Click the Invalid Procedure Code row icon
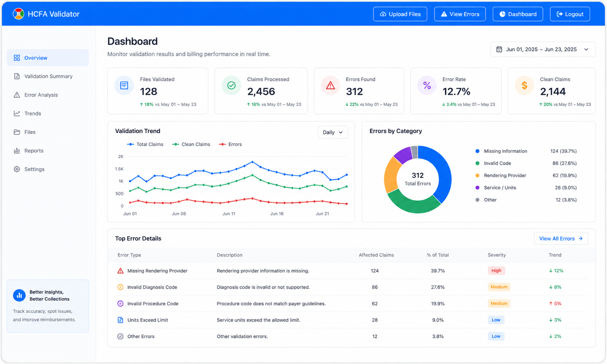 [x=120, y=304]
